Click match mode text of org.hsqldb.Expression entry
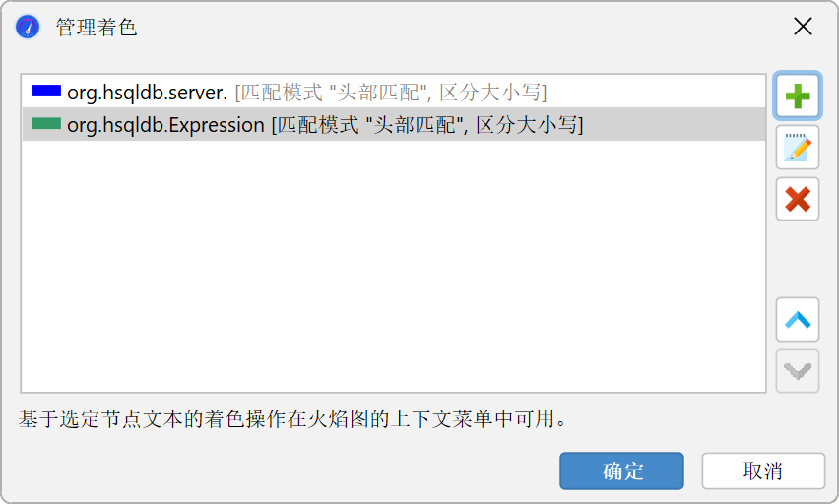Screen dimensions: 839x504 pos(369,125)
